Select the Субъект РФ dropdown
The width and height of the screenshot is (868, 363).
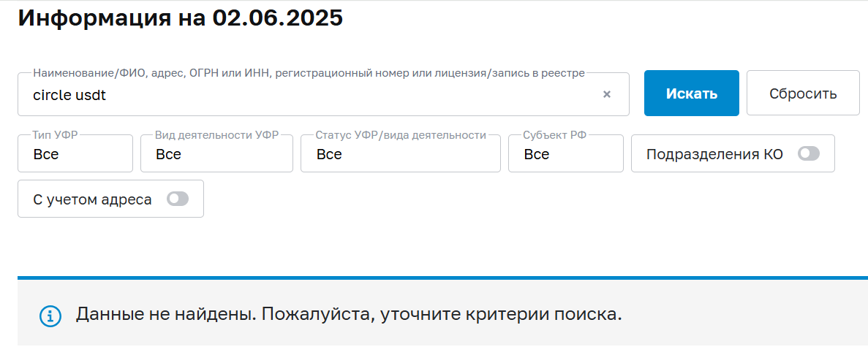(x=565, y=154)
